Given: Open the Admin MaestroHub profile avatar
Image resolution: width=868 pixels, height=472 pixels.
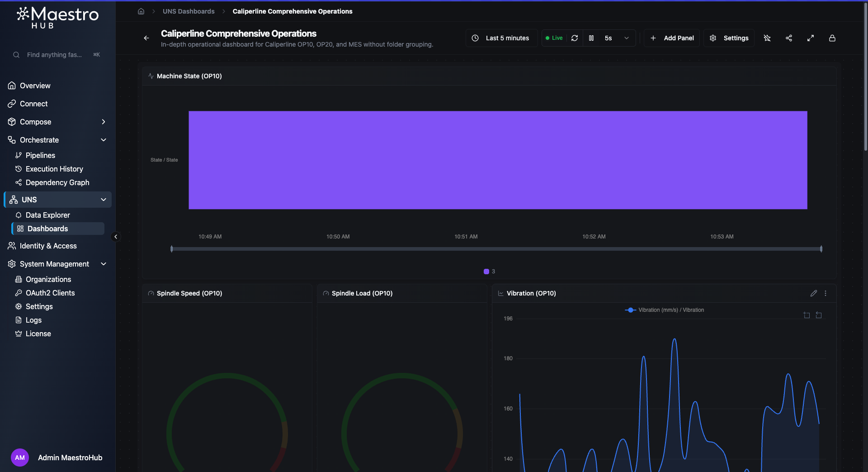Looking at the screenshot, I should [20, 458].
